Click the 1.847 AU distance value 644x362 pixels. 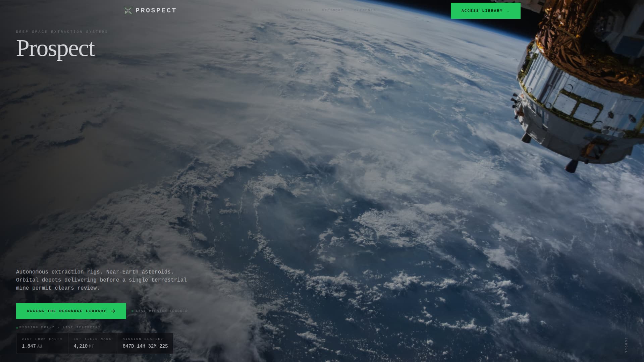pyautogui.click(x=32, y=346)
